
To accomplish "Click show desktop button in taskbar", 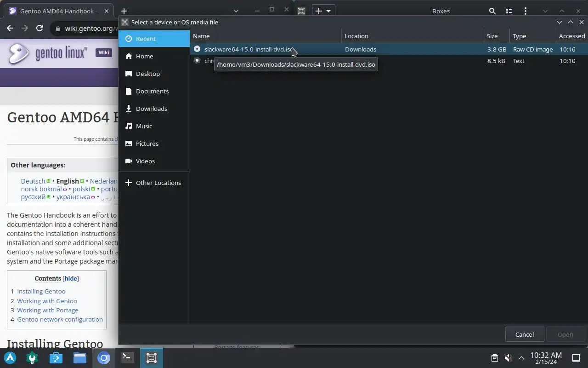I will pyautogui.click(x=576, y=358).
